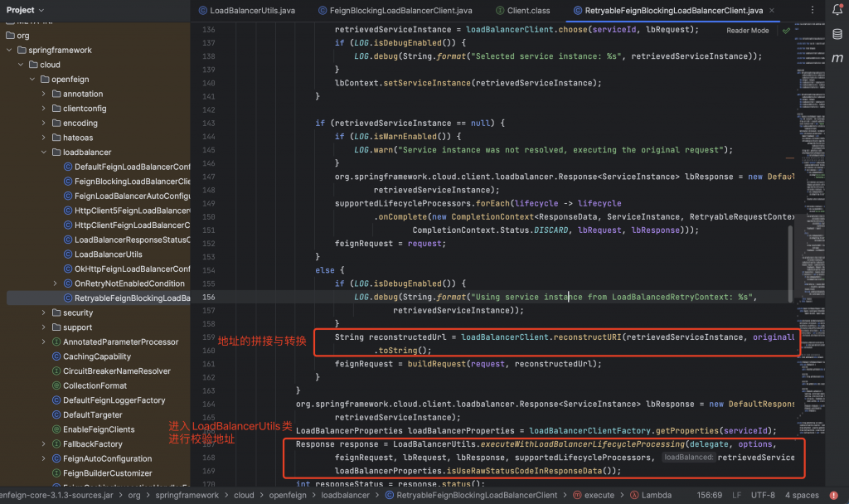Open OkHttpFeignLoadBalancerConf class in tree
The height and width of the screenshot is (504, 849).
click(x=127, y=269)
